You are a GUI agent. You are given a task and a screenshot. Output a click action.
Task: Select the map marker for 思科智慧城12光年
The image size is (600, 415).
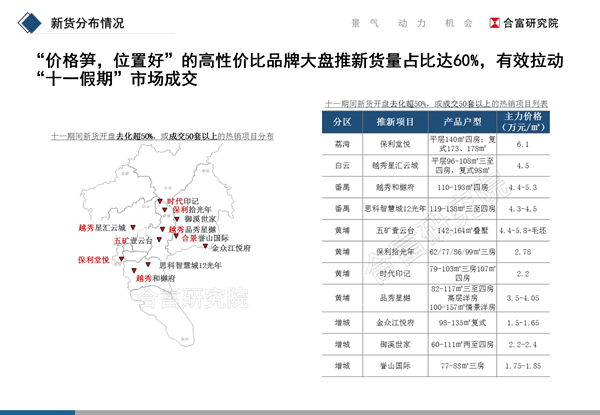pyautogui.click(x=148, y=264)
